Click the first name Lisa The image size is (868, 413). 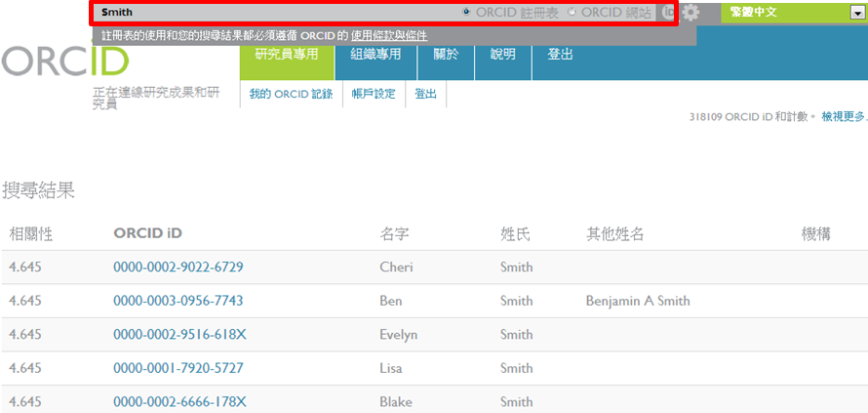[391, 369]
